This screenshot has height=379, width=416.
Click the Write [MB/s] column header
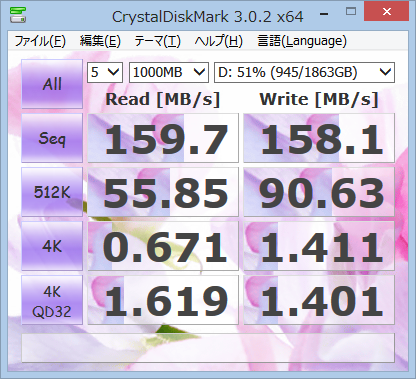click(x=319, y=99)
